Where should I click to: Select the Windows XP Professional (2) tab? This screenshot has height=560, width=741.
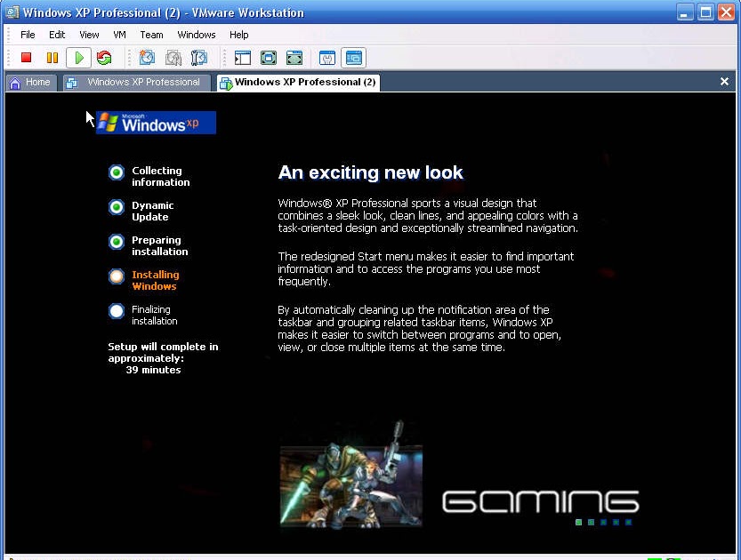point(298,82)
